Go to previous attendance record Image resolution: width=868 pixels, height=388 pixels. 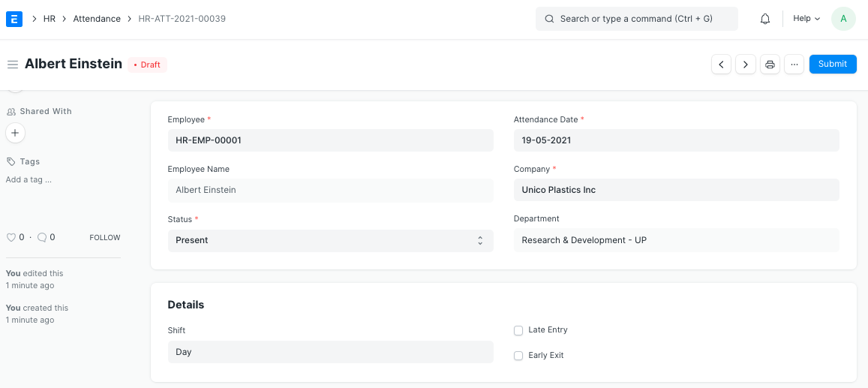721,65
